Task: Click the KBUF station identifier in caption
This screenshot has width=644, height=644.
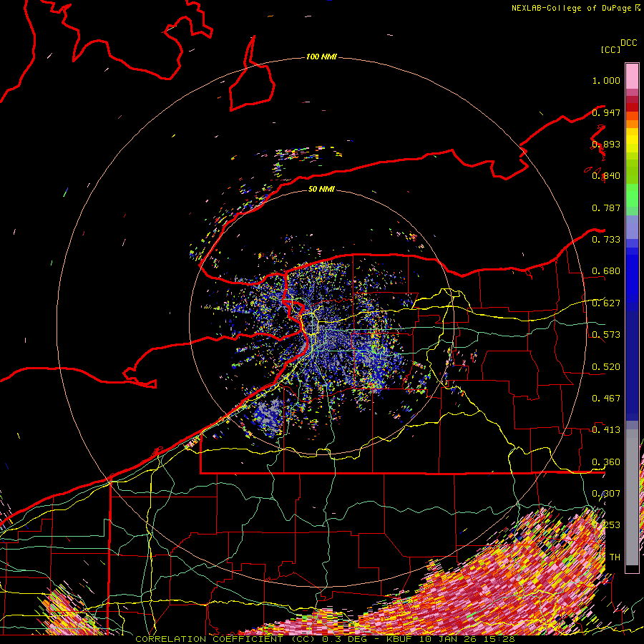Action: point(399,639)
